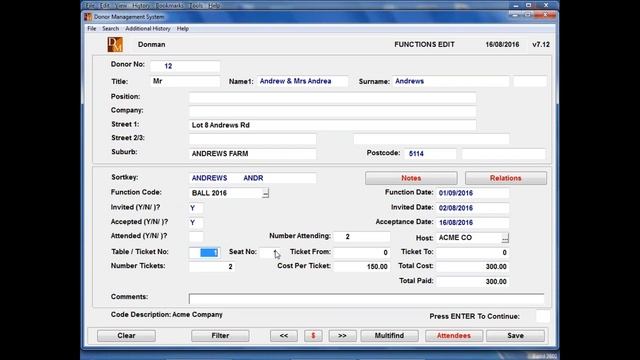Click the Donor No field
640x360 pixels.
185,66
